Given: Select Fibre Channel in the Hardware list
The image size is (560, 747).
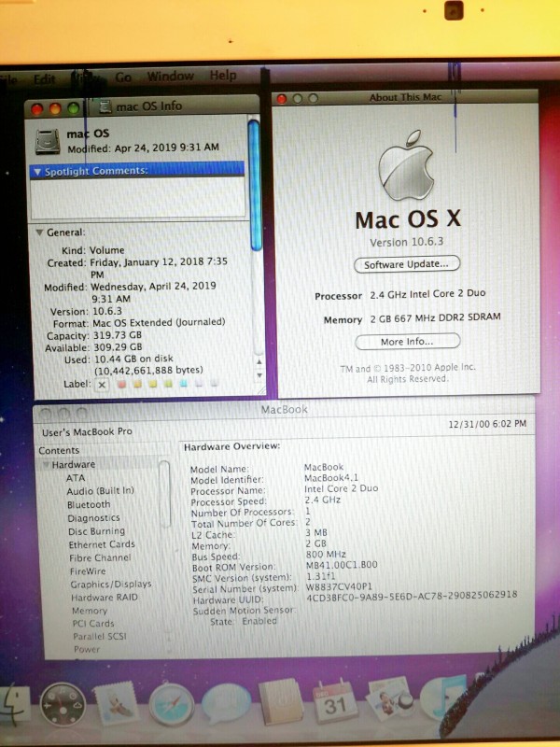Looking at the screenshot, I should pyautogui.click(x=100, y=557).
